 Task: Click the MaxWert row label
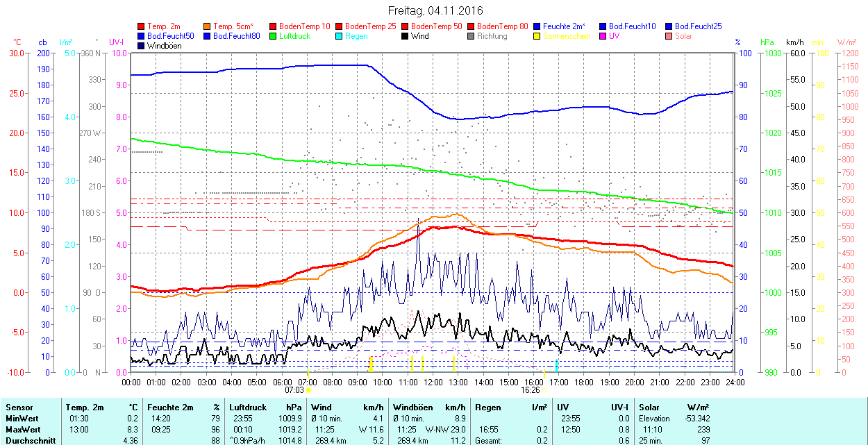23,430
